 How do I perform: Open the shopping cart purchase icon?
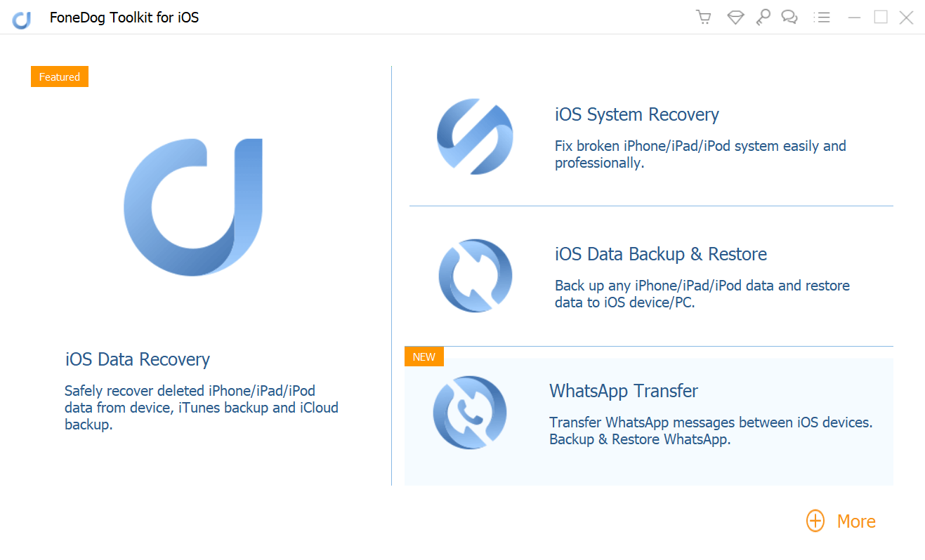703,18
